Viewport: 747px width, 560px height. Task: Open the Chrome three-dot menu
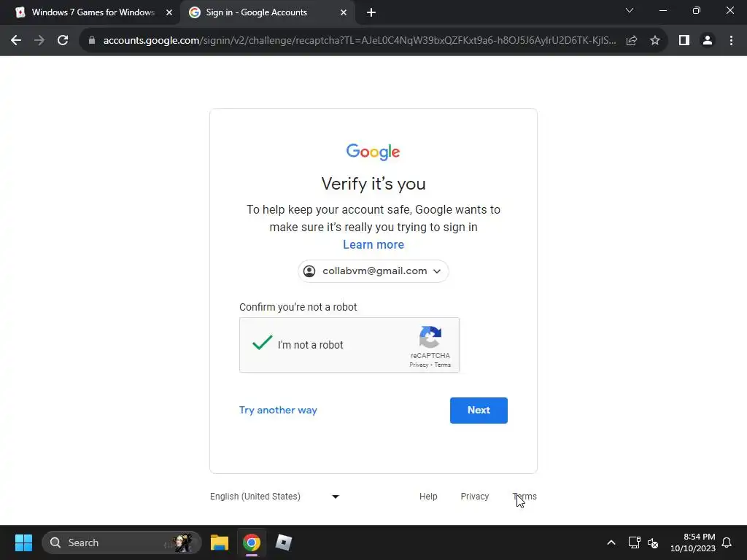(731, 41)
